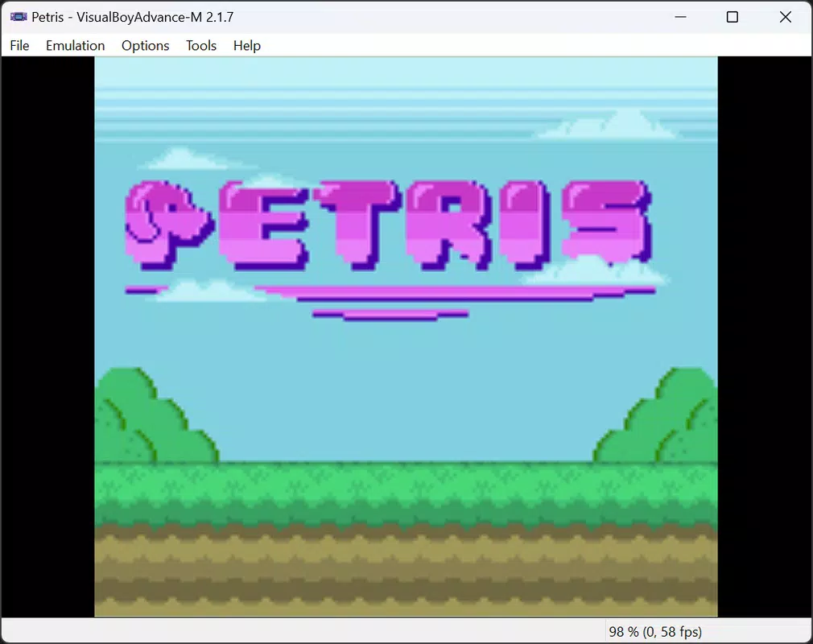Open the File menu
The width and height of the screenshot is (813, 644).
[19, 46]
